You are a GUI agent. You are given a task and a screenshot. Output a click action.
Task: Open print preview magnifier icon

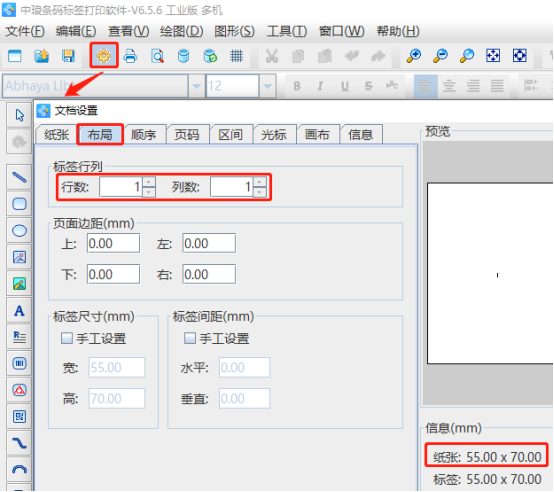coord(157,56)
